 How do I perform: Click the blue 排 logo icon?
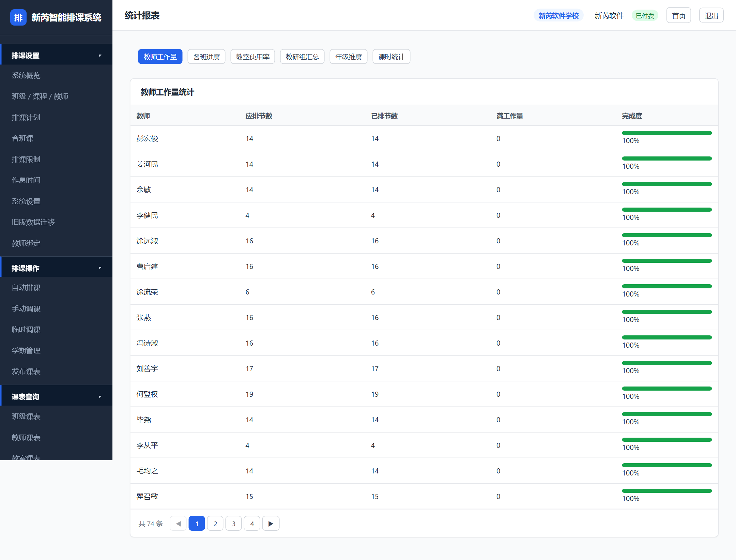click(18, 17)
